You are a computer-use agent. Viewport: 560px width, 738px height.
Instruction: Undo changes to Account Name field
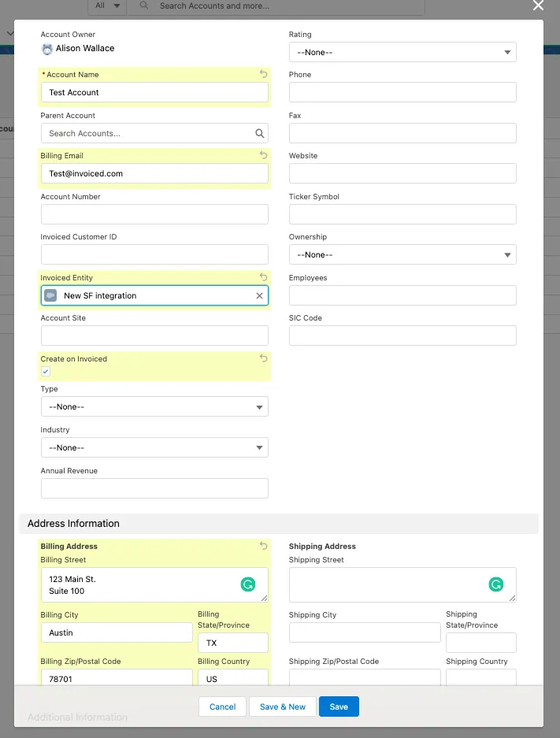point(264,74)
